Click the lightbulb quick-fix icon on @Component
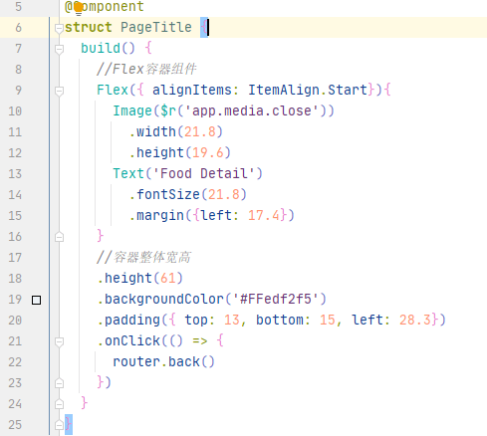The width and height of the screenshot is (487, 436). (78, 8)
